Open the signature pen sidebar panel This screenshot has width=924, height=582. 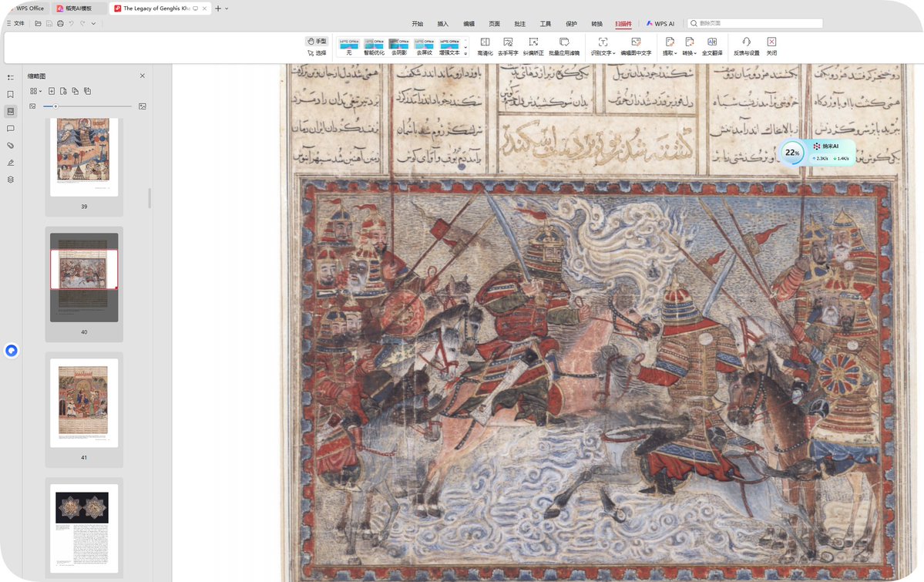click(11, 163)
